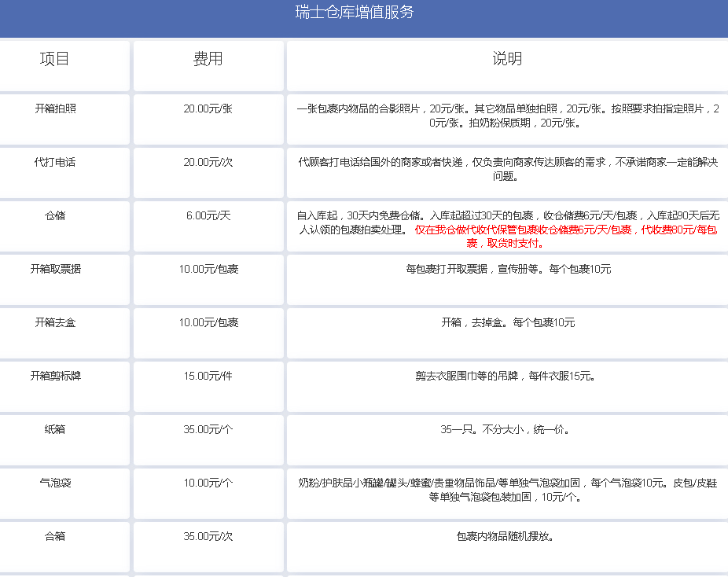728x577 pixels.
Task: Select the 项目 column header
Action: tap(55, 59)
